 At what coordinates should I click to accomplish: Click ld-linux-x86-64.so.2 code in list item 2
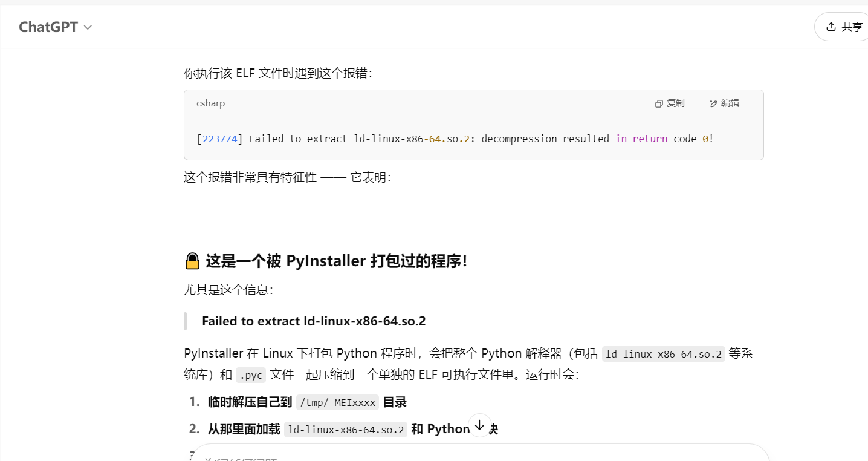point(346,430)
